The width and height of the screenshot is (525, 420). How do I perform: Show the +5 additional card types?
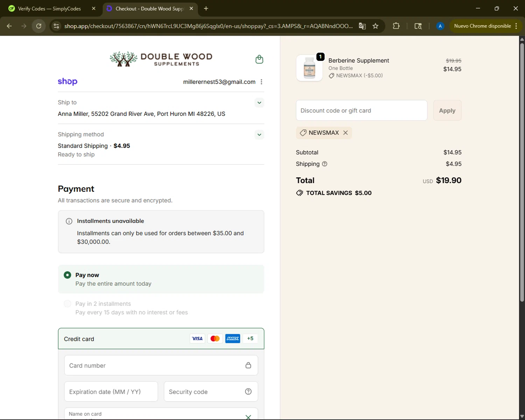[x=250, y=338]
